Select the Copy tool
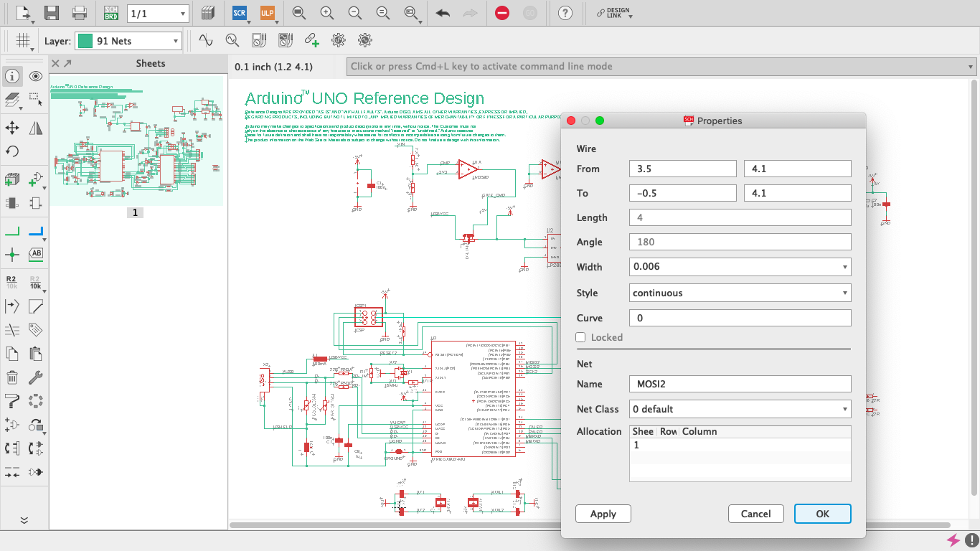Image resolution: width=980 pixels, height=551 pixels. tap(12, 354)
